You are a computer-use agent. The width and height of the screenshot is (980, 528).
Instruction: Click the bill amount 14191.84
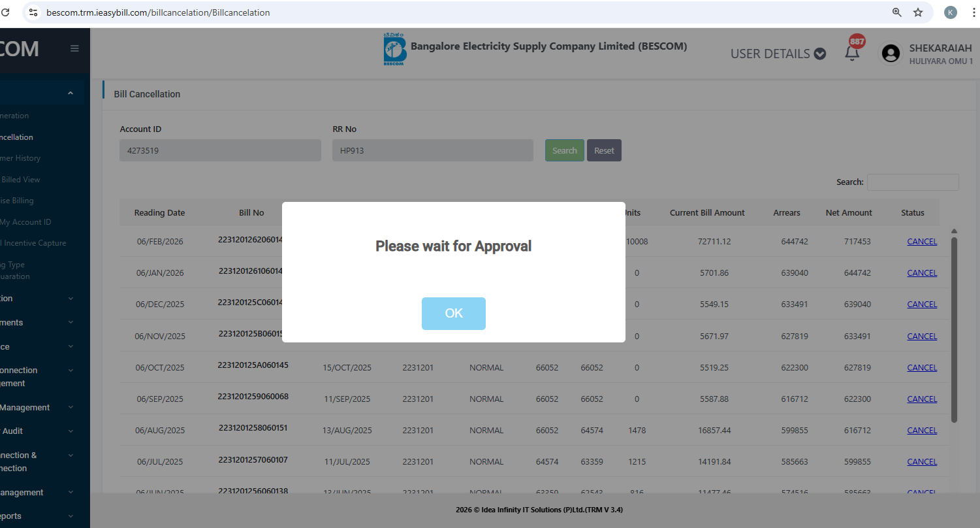714,461
